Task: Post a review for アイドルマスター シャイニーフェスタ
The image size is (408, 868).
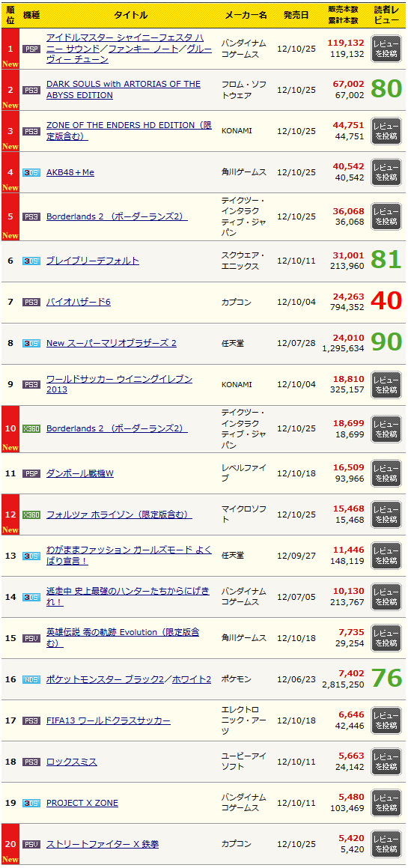Action: 386,49
